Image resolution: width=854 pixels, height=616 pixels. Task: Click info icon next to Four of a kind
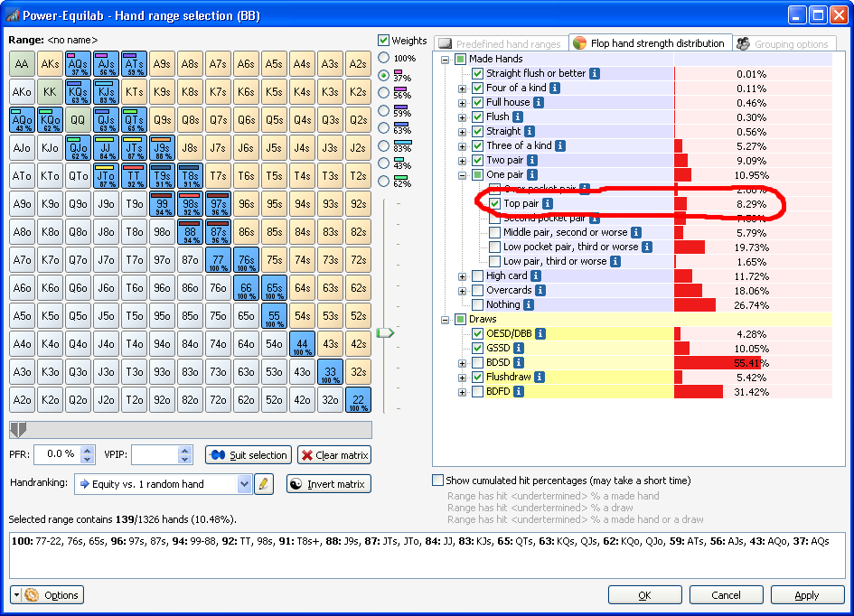click(555, 88)
